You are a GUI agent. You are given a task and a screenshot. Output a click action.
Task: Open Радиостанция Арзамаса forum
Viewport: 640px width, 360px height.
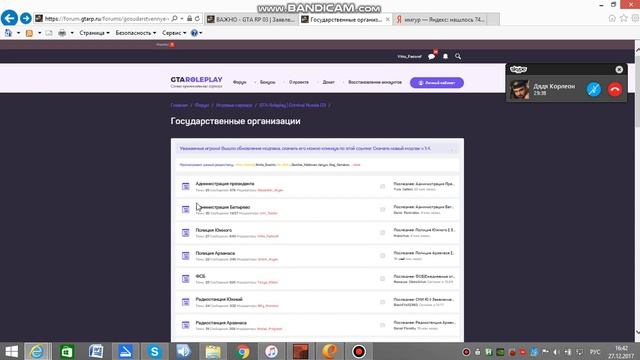click(221, 322)
